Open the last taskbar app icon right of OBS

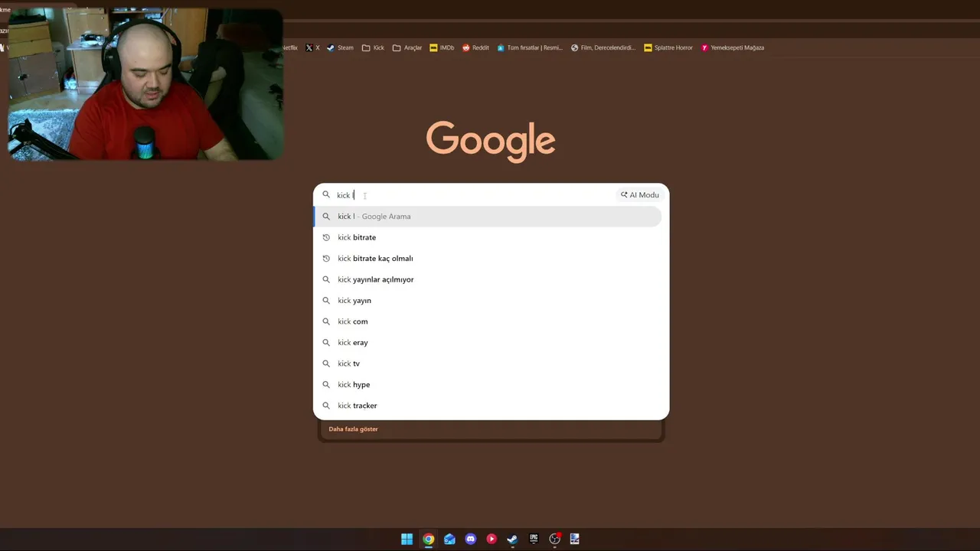click(575, 539)
